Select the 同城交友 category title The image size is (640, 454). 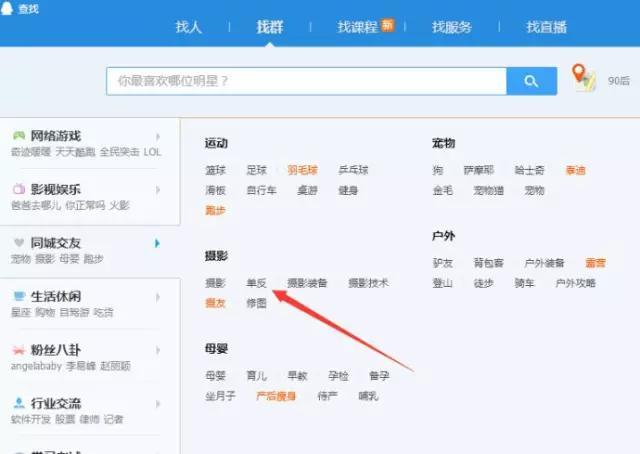pos(56,243)
